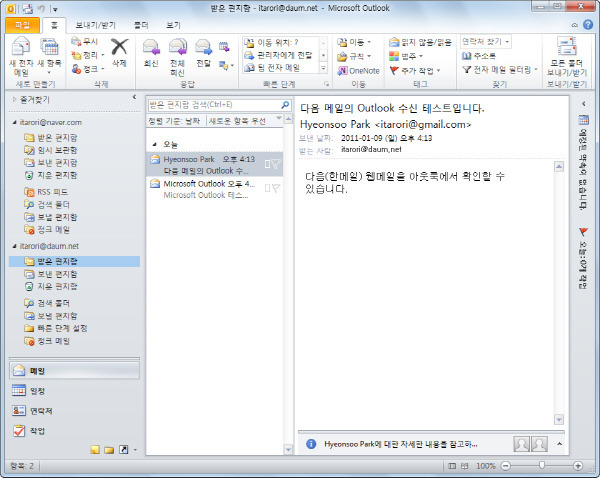Send and receive all folders (모든 폴더 보내기/받기)

click(x=566, y=56)
